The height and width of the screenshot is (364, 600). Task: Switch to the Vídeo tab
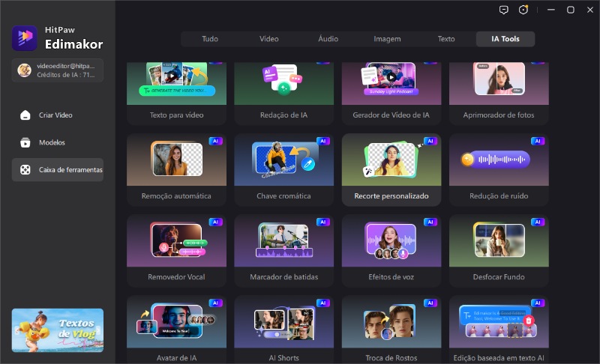[268, 39]
